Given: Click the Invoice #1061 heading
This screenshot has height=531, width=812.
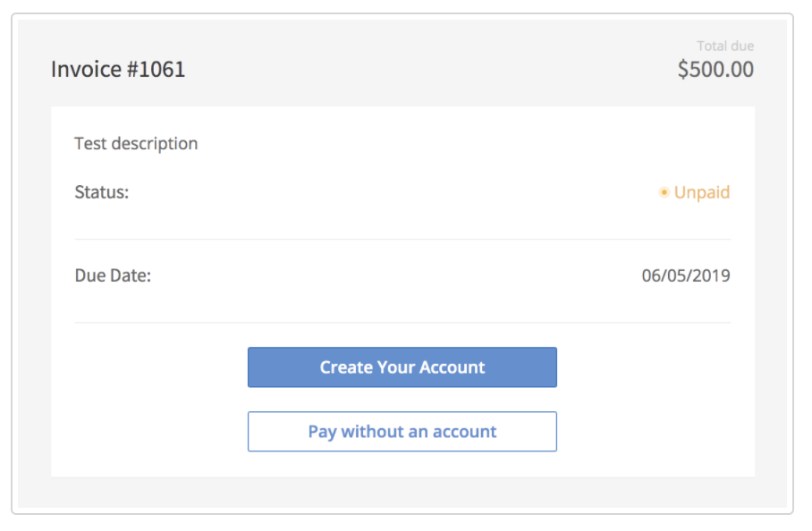Looking at the screenshot, I should click(x=118, y=69).
